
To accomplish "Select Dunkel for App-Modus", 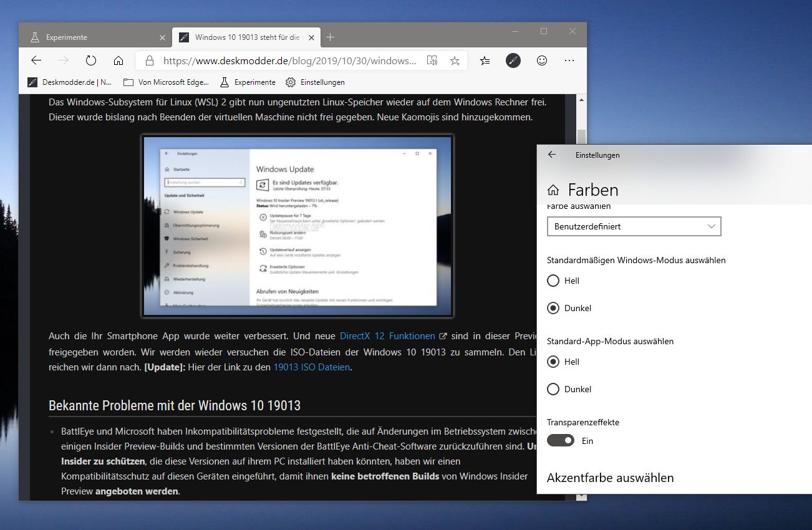I will coord(569,389).
